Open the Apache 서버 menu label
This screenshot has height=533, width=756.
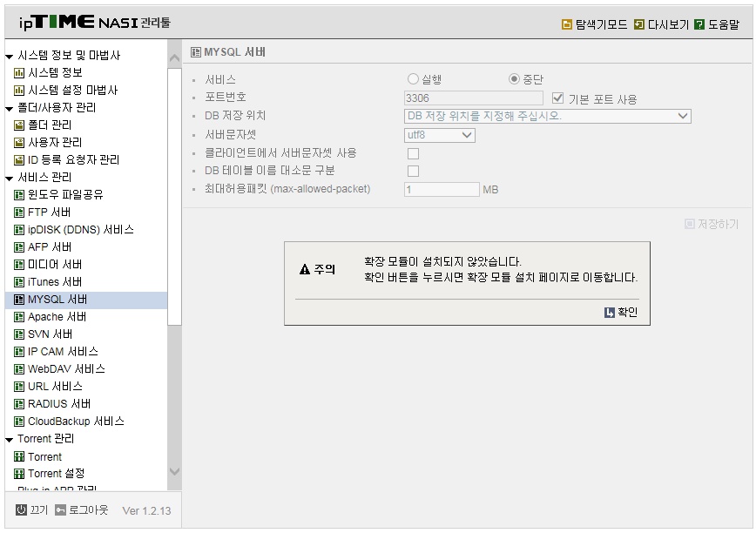(x=57, y=317)
